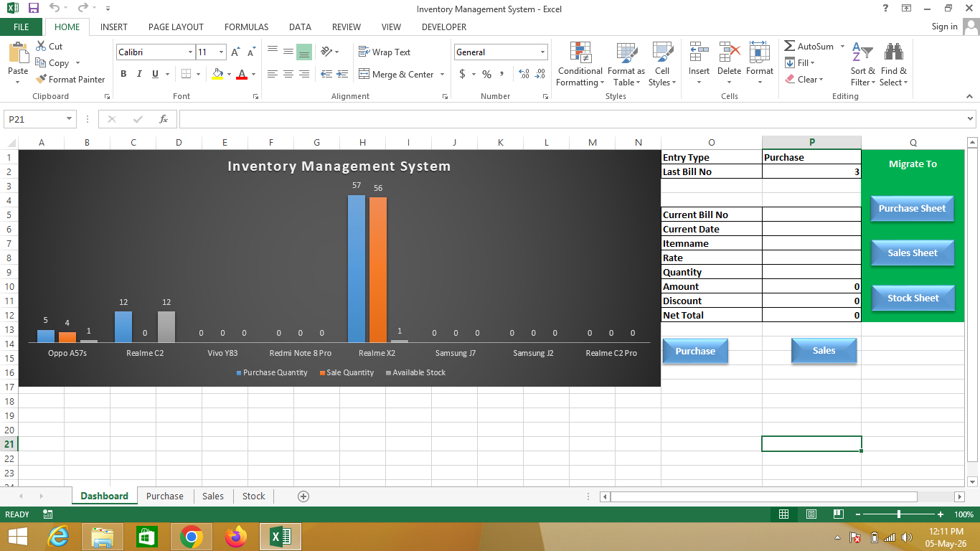Screen dimensions: 980x551
Task: Click the Decrease Indent icon
Action: [x=326, y=74]
